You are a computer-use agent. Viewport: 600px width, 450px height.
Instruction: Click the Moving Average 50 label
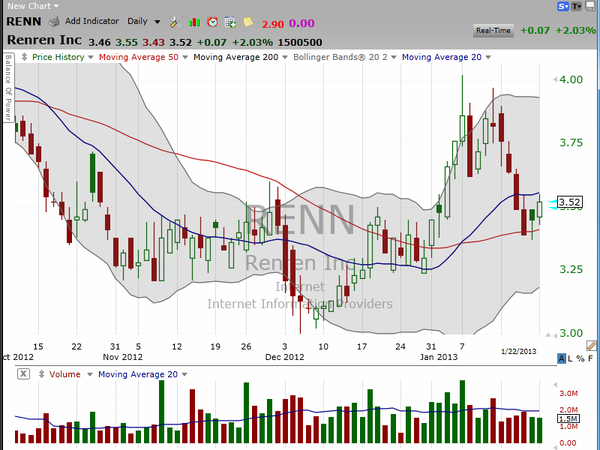point(139,57)
